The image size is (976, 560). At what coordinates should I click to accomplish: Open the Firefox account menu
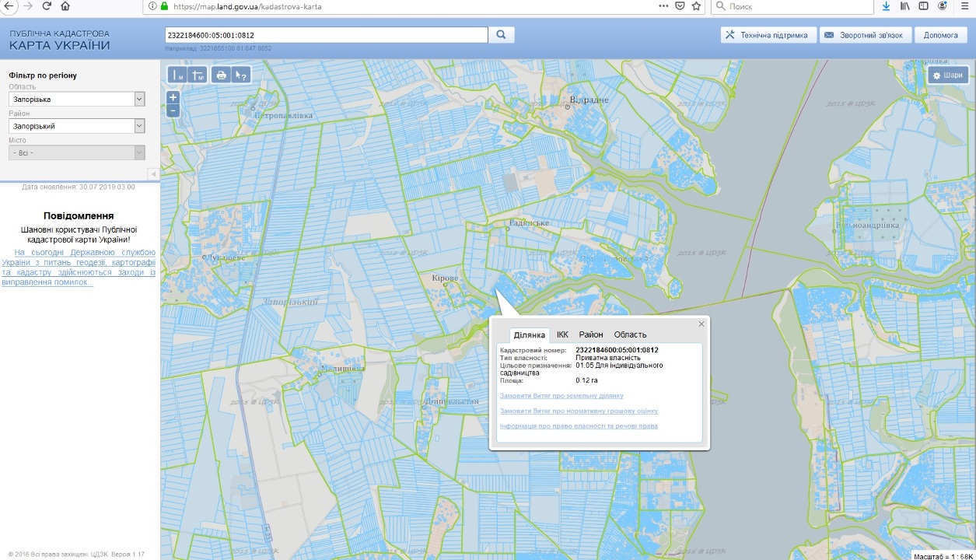pos(943,6)
